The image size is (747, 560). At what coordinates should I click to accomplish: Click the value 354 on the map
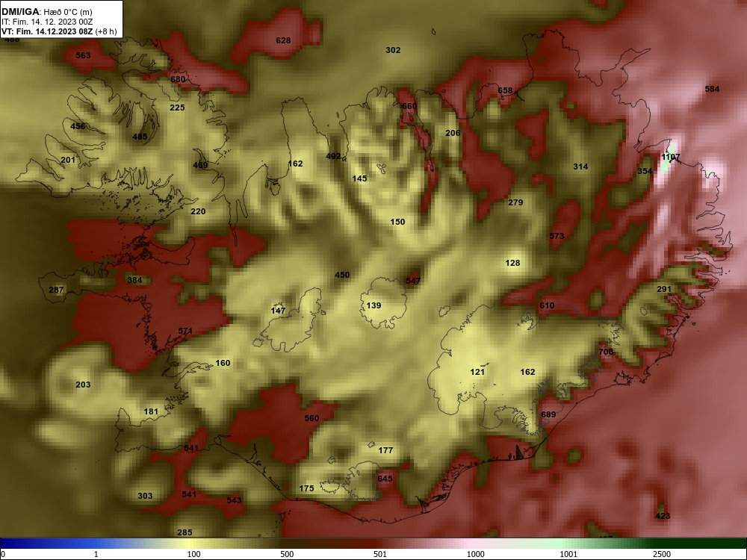point(645,171)
